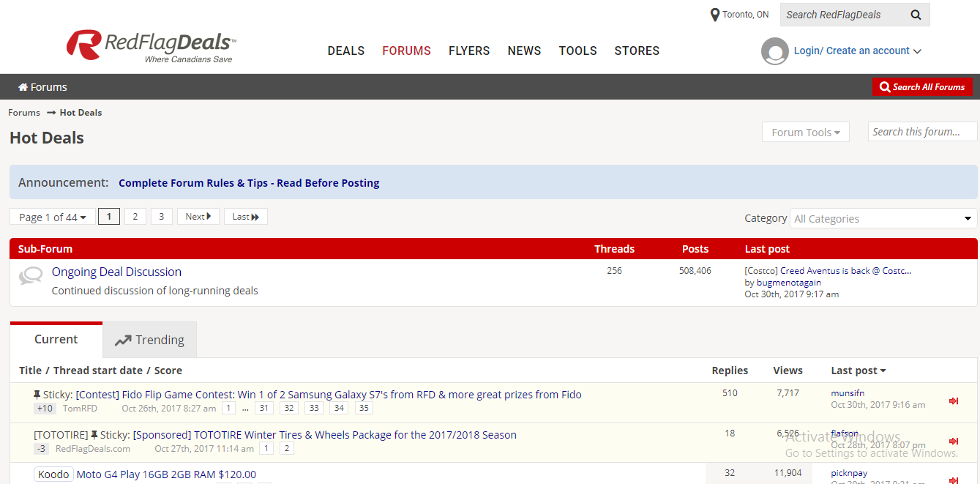The height and width of the screenshot is (484, 980).
Task: Switch to the Trending tab
Action: [x=150, y=340]
